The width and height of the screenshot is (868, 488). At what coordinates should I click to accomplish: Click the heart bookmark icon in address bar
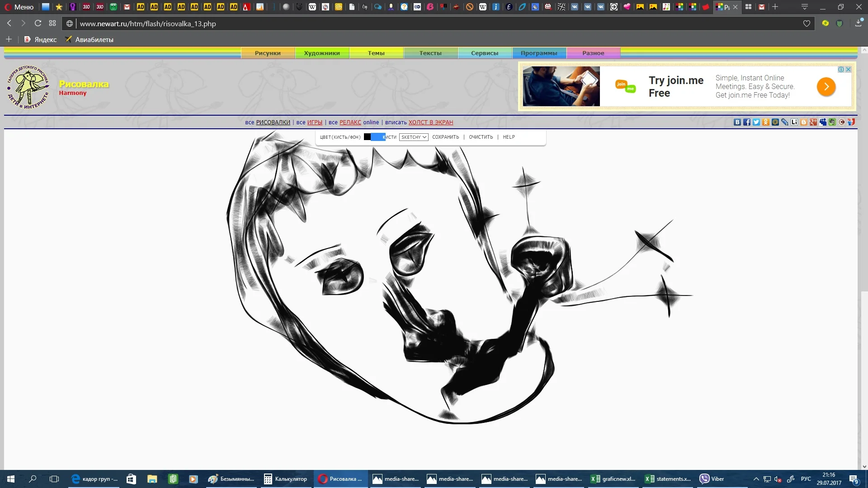807,23
